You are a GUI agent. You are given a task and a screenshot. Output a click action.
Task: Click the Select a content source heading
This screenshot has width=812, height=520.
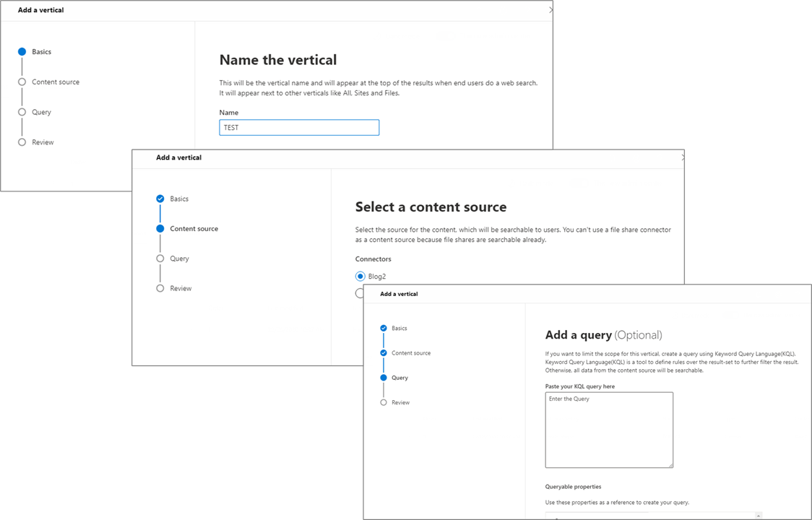point(431,207)
